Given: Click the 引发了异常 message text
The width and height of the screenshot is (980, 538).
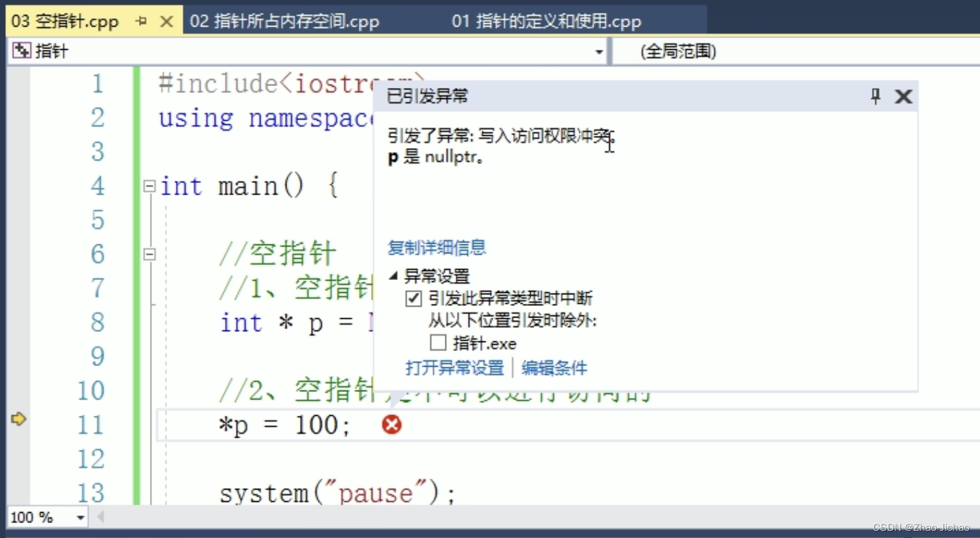Looking at the screenshot, I should point(501,136).
